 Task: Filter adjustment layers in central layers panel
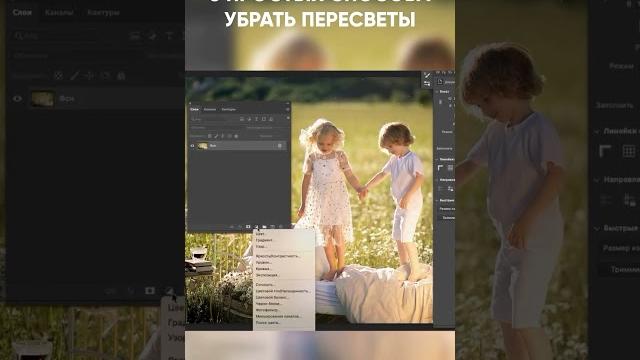(249, 119)
